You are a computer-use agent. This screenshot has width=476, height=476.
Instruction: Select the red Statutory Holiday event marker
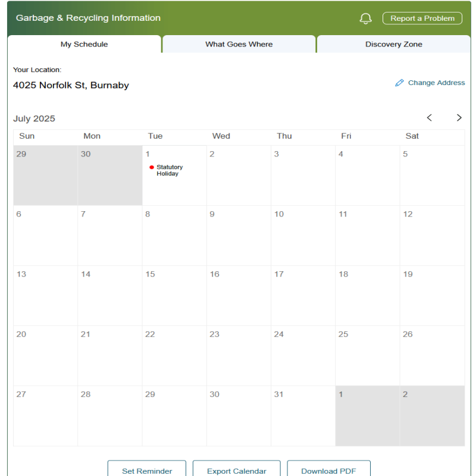(x=152, y=167)
